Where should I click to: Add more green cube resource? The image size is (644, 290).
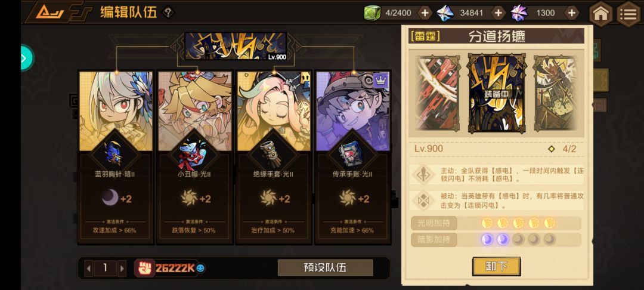coord(425,13)
